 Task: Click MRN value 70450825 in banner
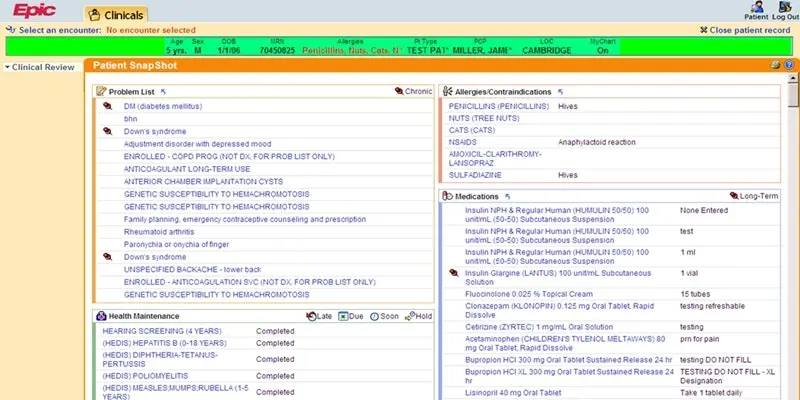(x=277, y=51)
